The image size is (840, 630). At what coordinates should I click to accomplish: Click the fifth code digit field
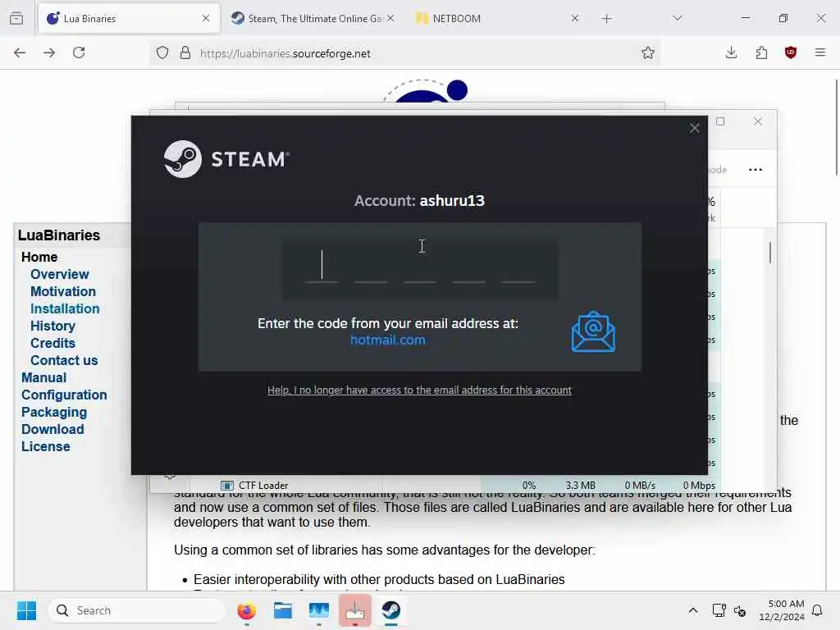[x=518, y=266]
